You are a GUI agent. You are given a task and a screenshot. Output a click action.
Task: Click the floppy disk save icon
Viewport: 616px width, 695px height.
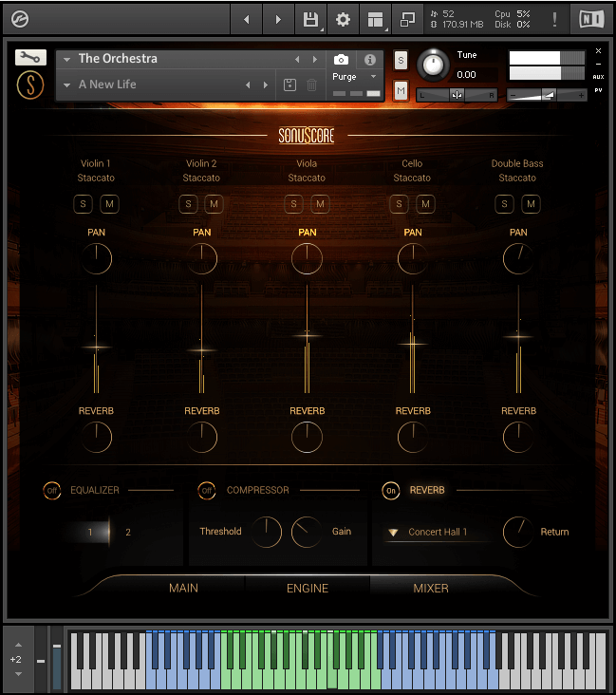pyautogui.click(x=310, y=19)
